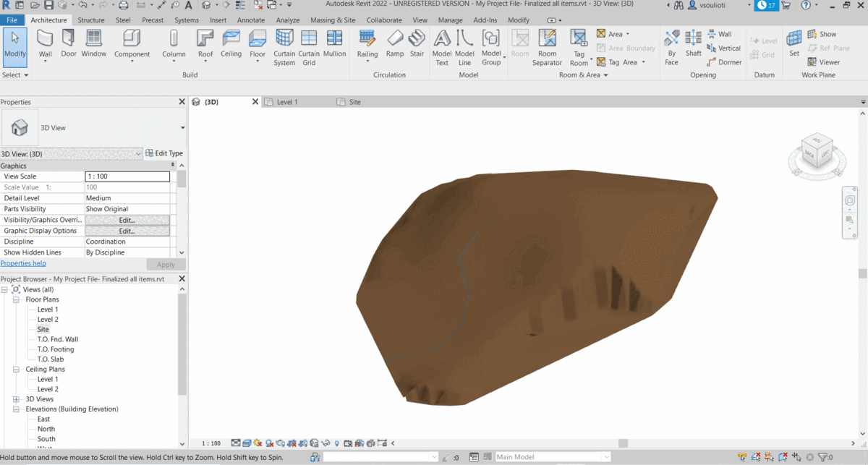Close the {3D} view tab

pos(255,102)
